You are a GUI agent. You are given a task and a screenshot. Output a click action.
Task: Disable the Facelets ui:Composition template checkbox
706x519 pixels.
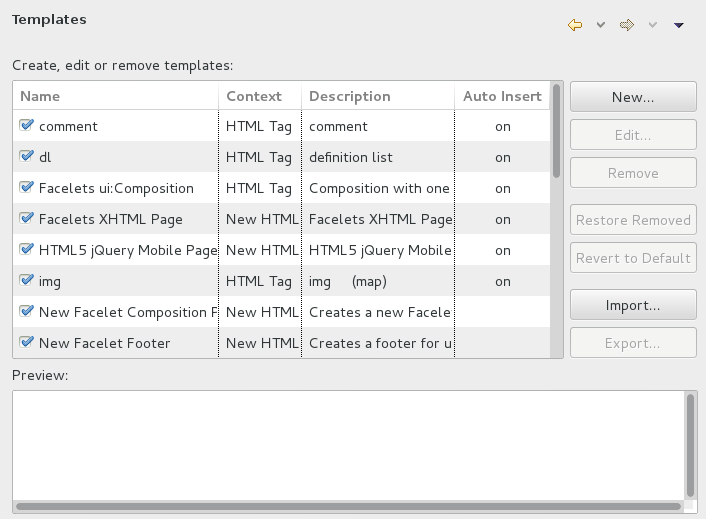(27, 188)
